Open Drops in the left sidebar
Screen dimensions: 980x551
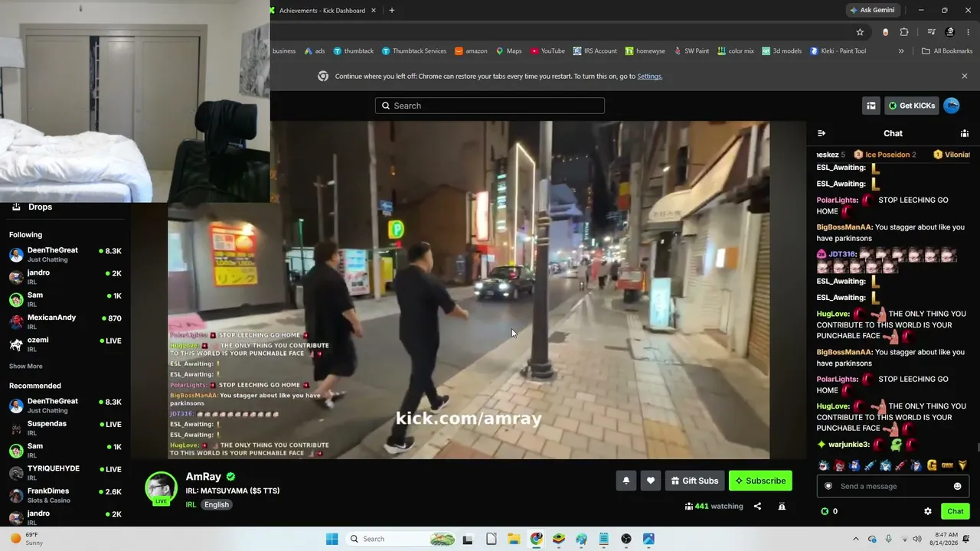[65, 207]
